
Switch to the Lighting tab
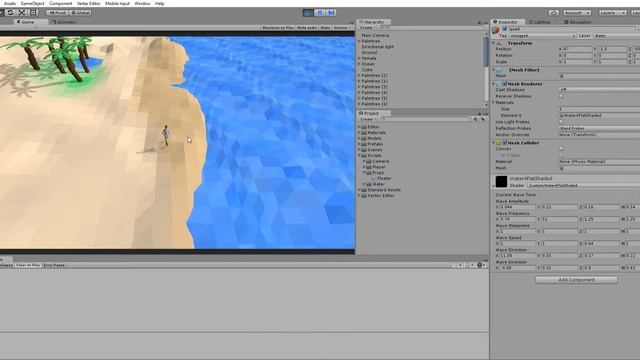click(539, 22)
